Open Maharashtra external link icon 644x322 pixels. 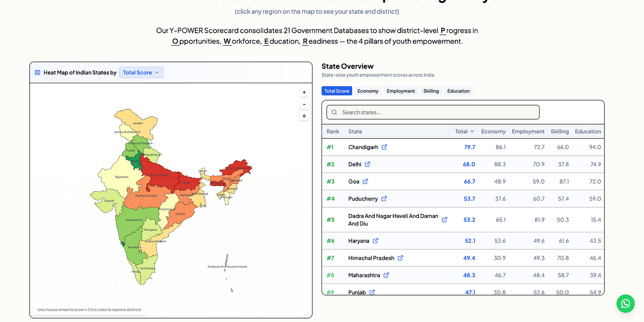point(386,275)
